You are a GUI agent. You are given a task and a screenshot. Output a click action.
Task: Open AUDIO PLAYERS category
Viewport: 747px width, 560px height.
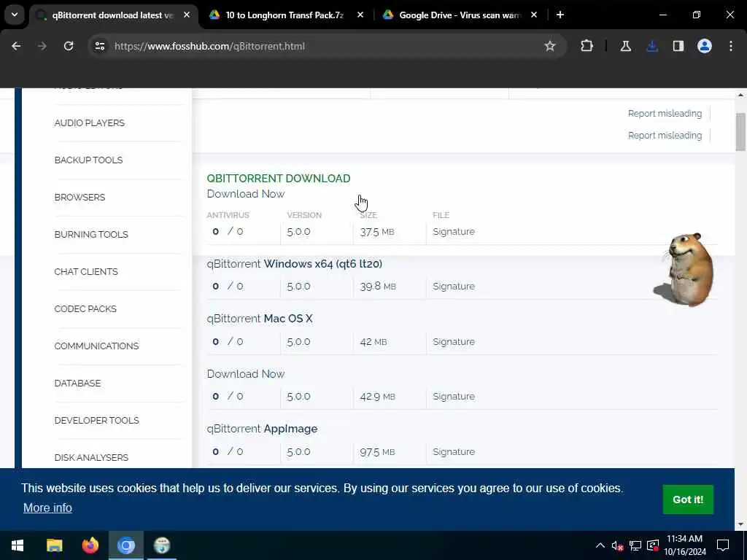90,122
